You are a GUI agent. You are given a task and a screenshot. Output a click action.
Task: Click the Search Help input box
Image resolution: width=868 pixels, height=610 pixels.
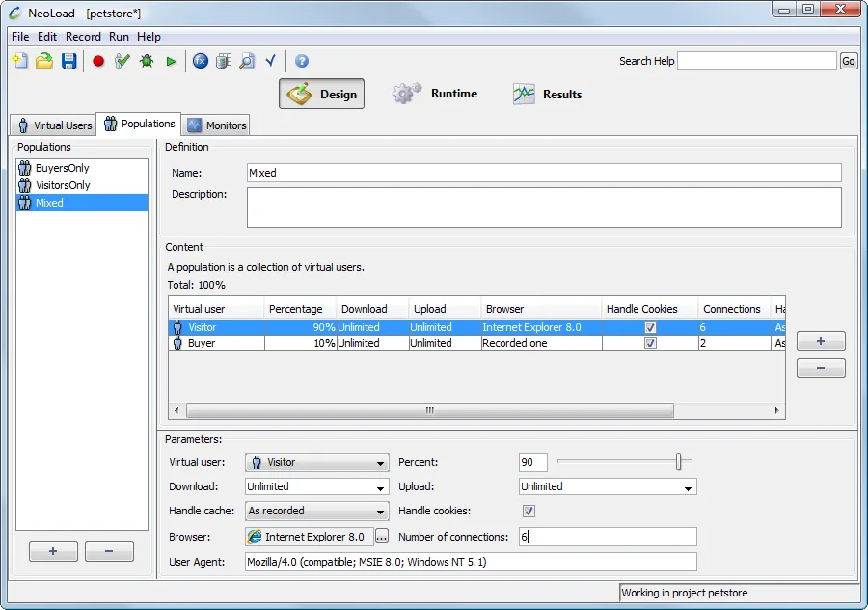[x=757, y=61]
